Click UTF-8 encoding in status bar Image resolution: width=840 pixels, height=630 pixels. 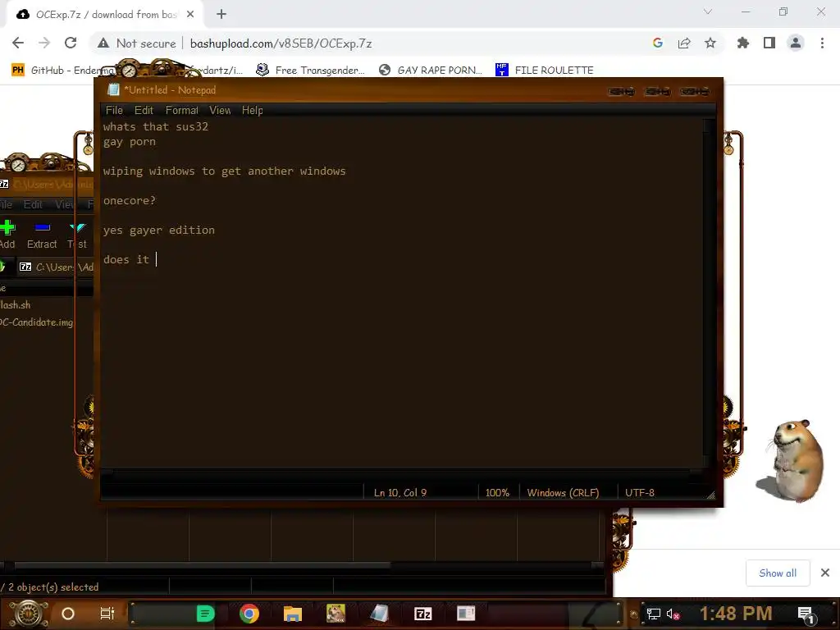(640, 493)
